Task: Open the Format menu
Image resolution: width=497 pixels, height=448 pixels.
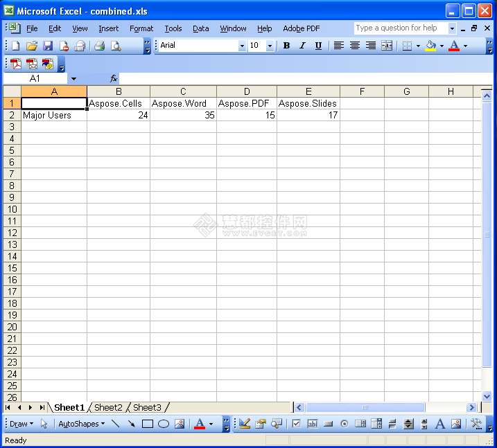Action: [x=141, y=28]
